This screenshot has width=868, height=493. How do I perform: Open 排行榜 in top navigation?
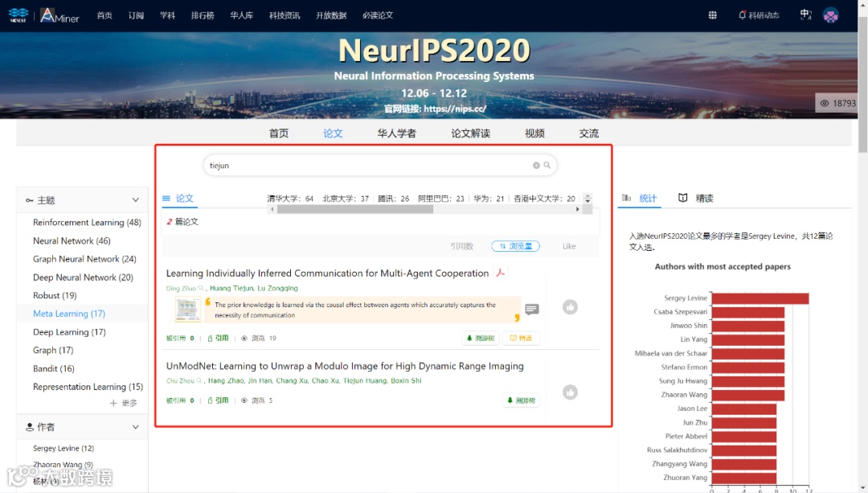click(x=203, y=15)
